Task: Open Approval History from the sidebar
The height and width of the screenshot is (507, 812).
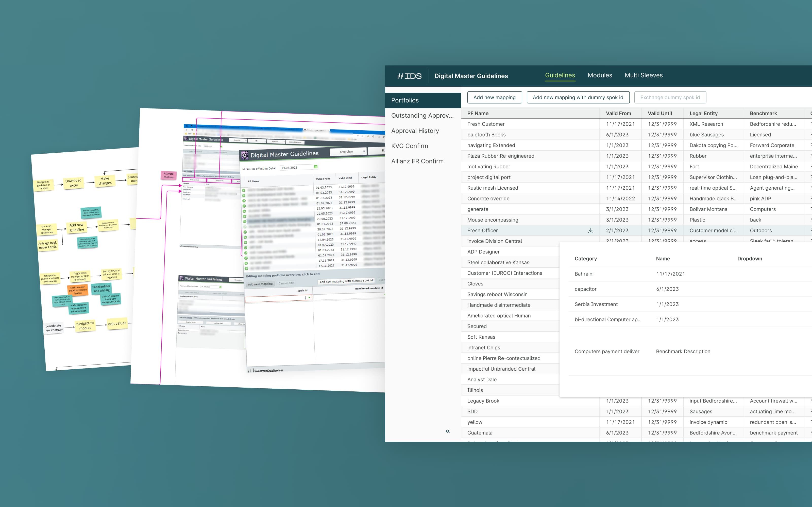Action: coord(415,131)
